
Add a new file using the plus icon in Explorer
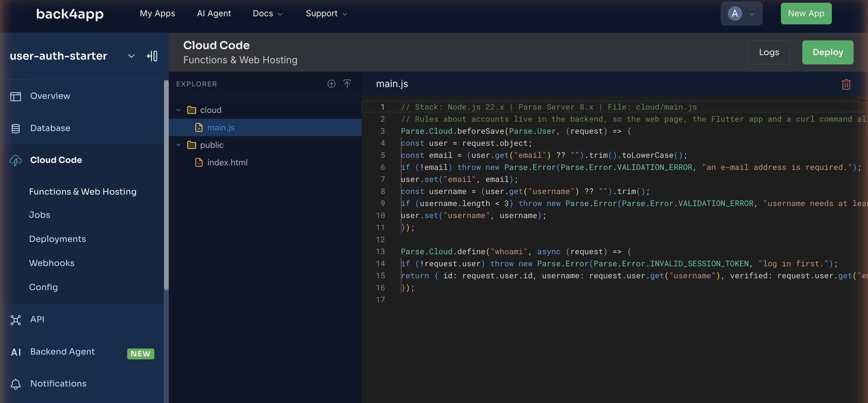[331, 84]
